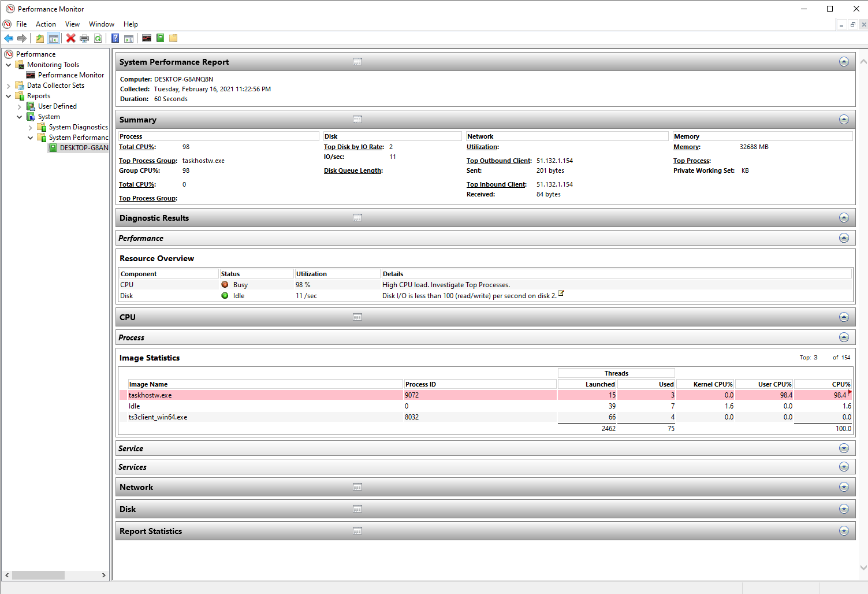This screenshot has width=868, height=594.
Task: Select Reports node in the tree
Action: pos(39,96)
